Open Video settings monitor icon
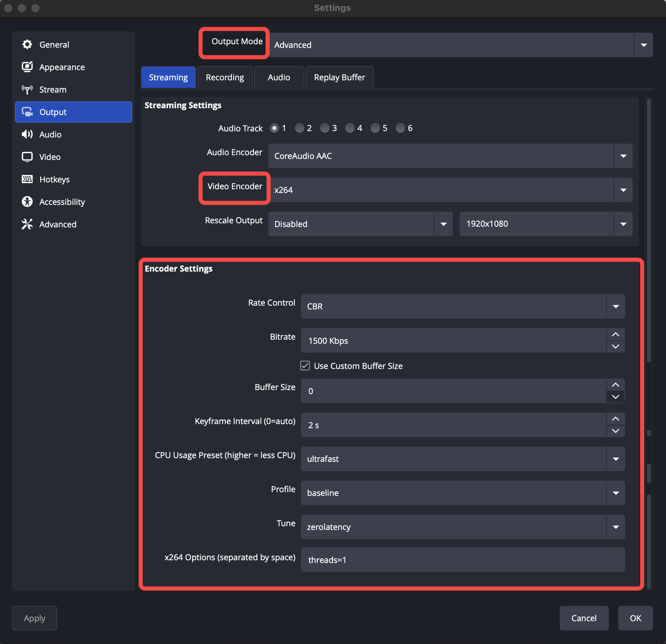This screenshot has height=644, width=666. [27, 157]
